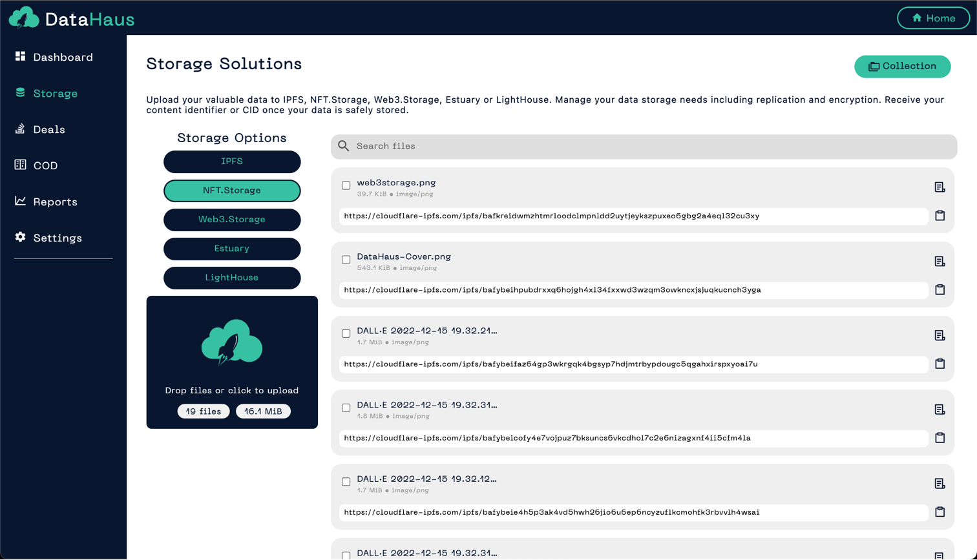This screenshot has height=560, width=977.
Task: Open the Collection view
Action: point(902,66)
